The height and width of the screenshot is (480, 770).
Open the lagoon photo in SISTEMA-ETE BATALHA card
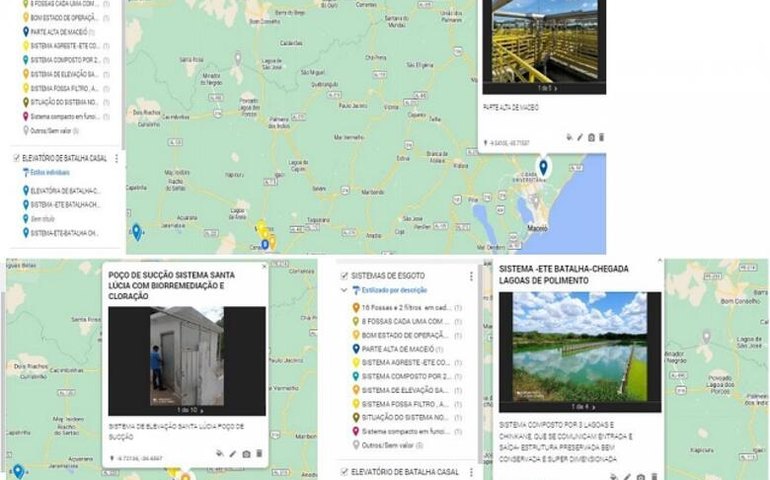580,347
